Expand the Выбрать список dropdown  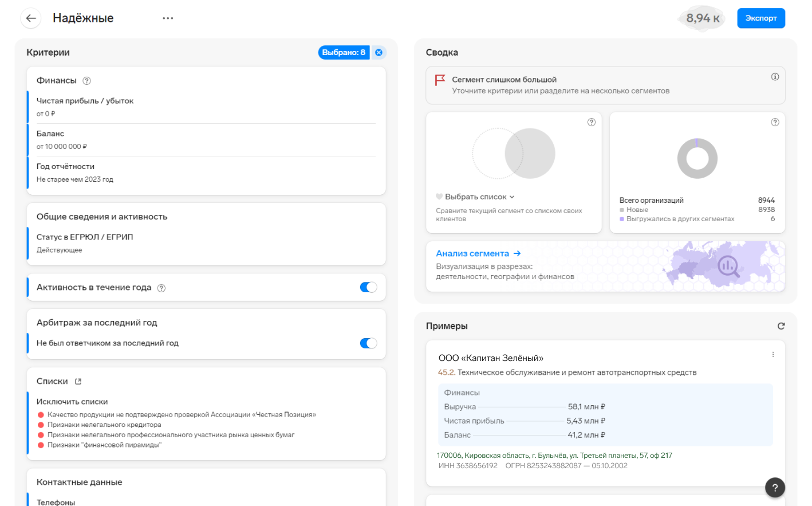coord(476,197)
